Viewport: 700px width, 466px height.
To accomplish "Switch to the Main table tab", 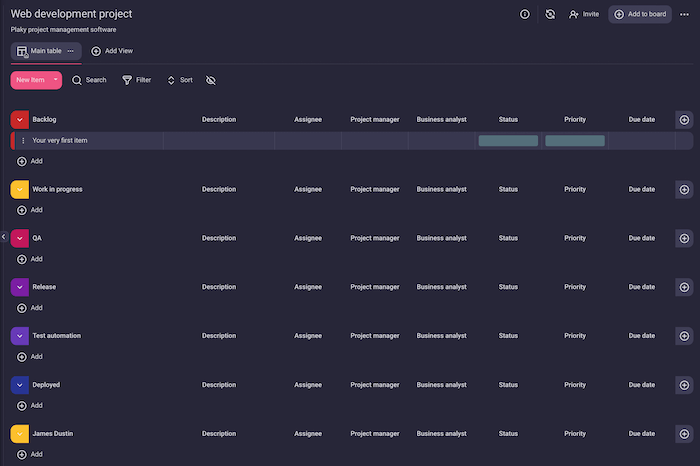I will 40,50.
